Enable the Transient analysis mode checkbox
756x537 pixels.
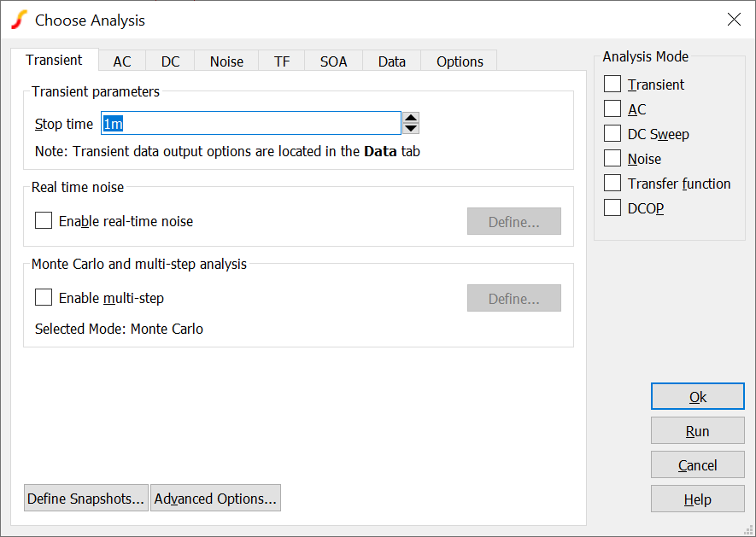[612, 85]
